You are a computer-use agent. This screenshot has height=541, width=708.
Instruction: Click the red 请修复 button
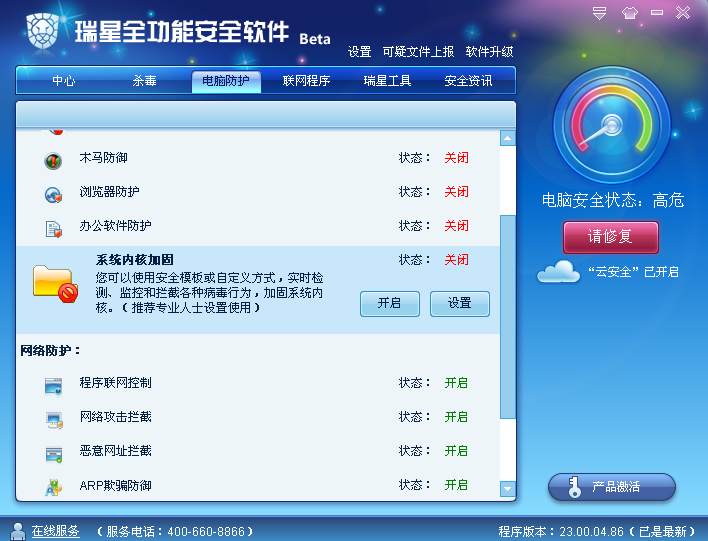pyautogui.click(x=611, y=237)
